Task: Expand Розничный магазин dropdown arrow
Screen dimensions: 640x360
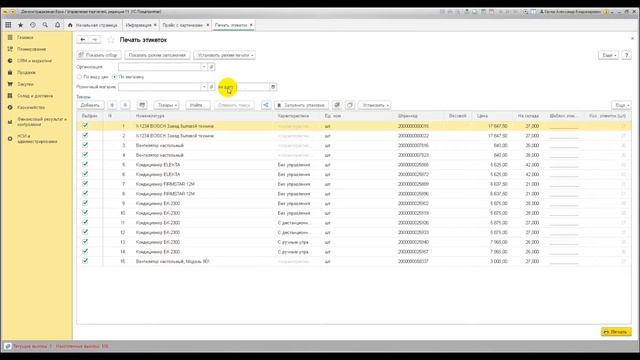Action: [204, 87]
